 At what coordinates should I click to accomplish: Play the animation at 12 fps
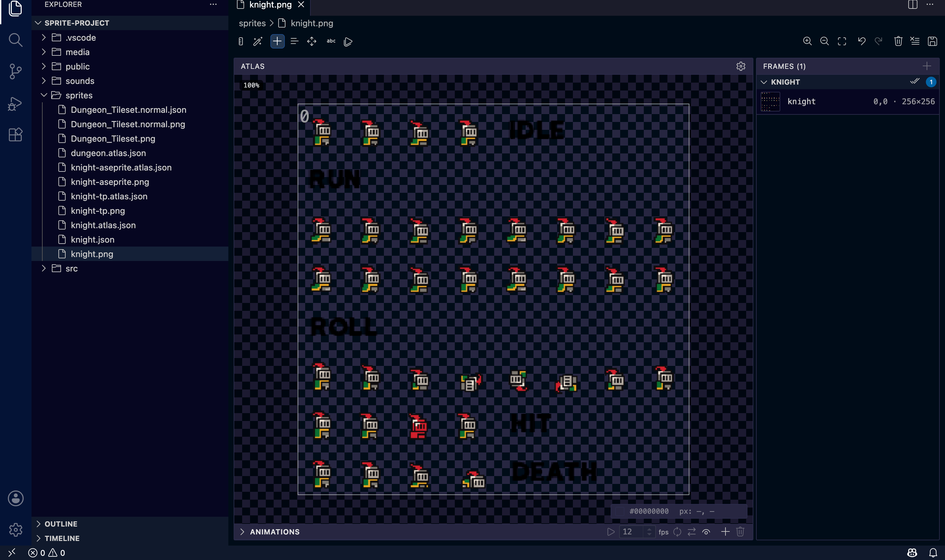point(611,532)
